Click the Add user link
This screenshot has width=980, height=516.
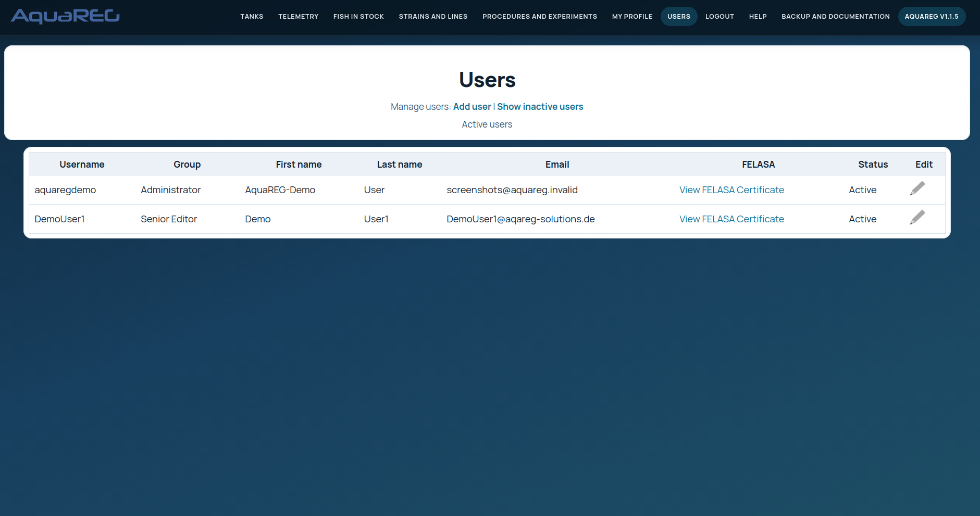pyautogui.click(x=472, y=107)
